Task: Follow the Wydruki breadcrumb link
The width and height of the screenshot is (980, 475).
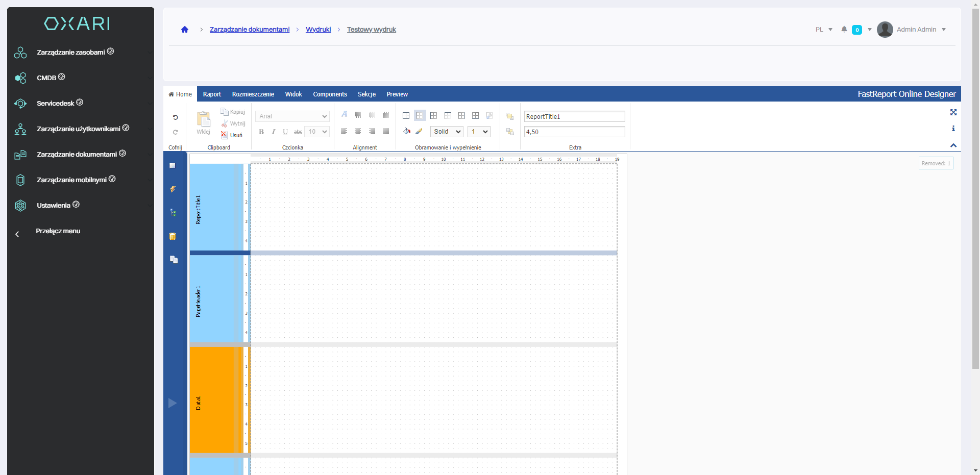Action: (x=318, y=30)
